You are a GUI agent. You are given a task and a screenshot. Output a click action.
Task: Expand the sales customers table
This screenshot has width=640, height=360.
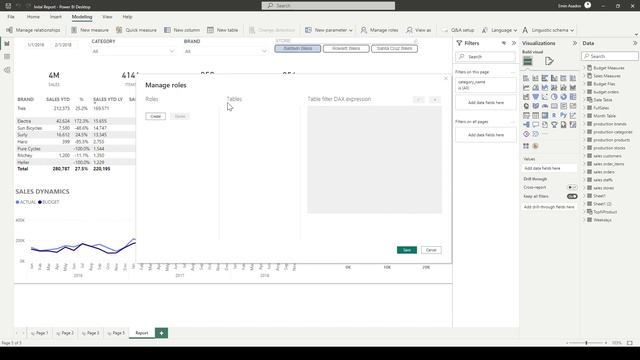point(584,156)
